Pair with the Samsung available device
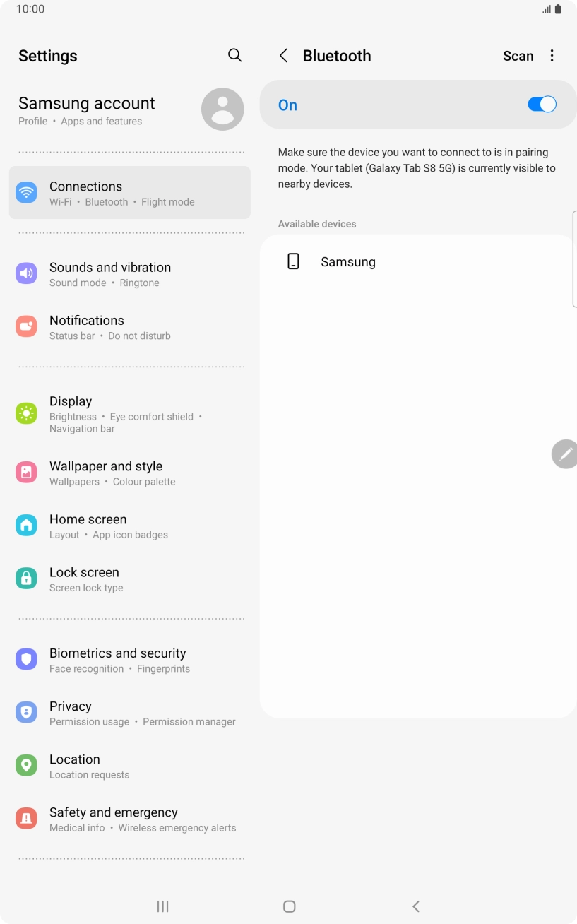The height and width of the screenshot is (924, 577). pos(418,262)
